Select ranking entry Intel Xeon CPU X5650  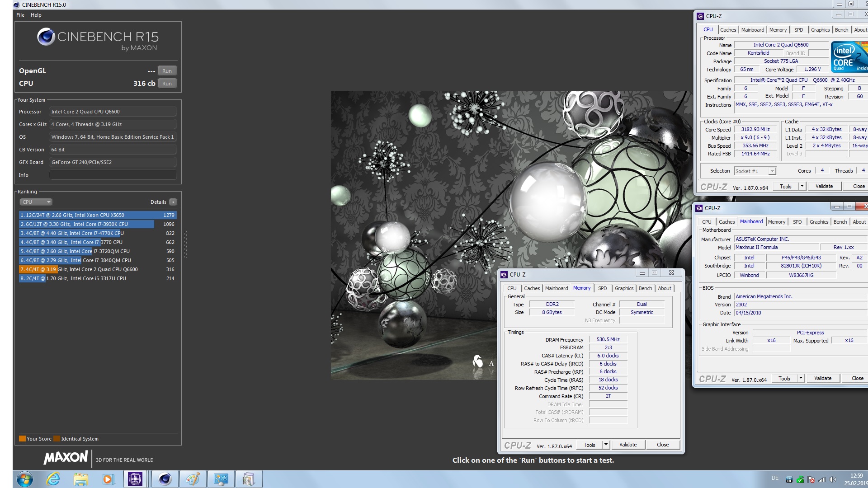[98, 215]
